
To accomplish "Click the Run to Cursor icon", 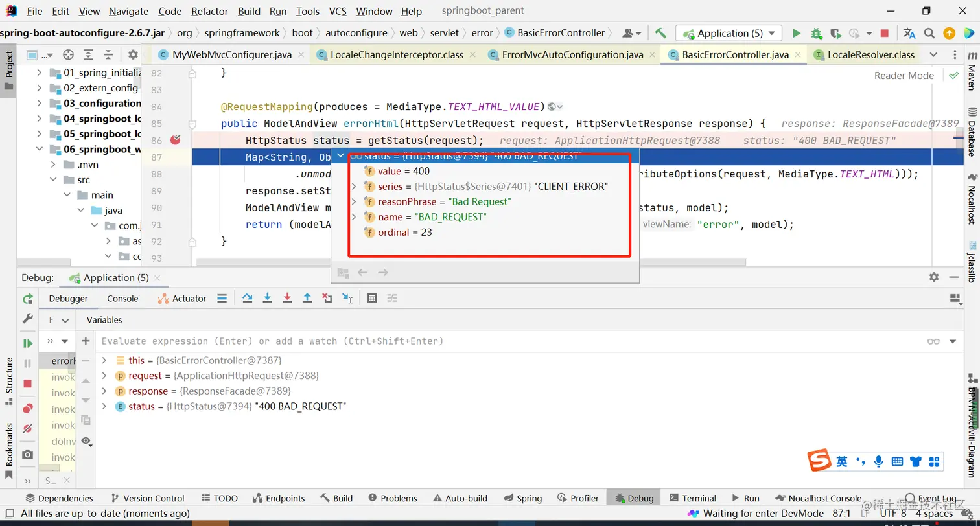I will tap(347, 298).
